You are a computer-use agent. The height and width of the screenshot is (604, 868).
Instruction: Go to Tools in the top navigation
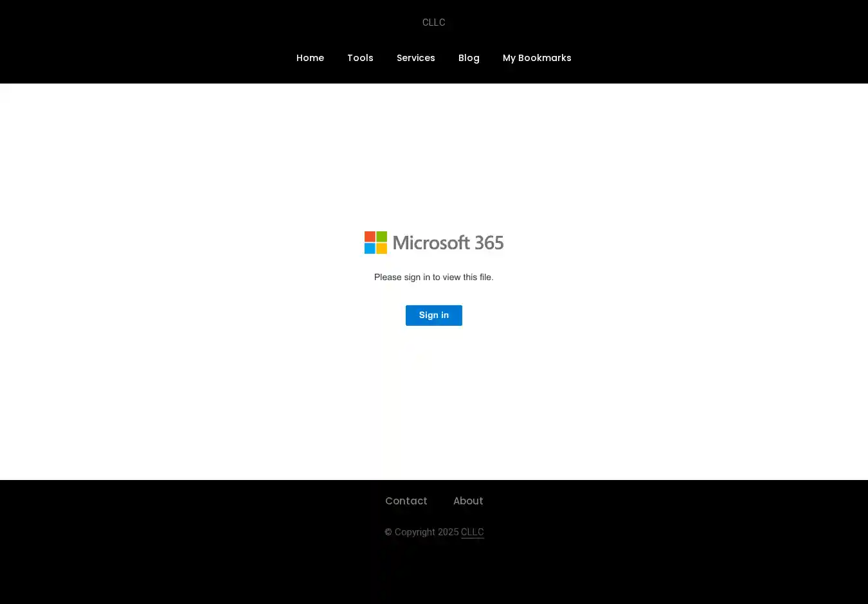pyautogui.click(x=360, y=58)
